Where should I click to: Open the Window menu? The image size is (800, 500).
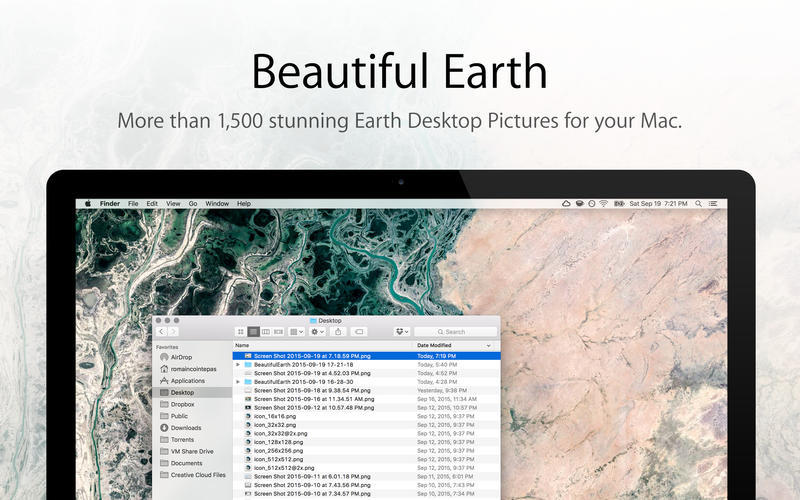tap(216, 203)
